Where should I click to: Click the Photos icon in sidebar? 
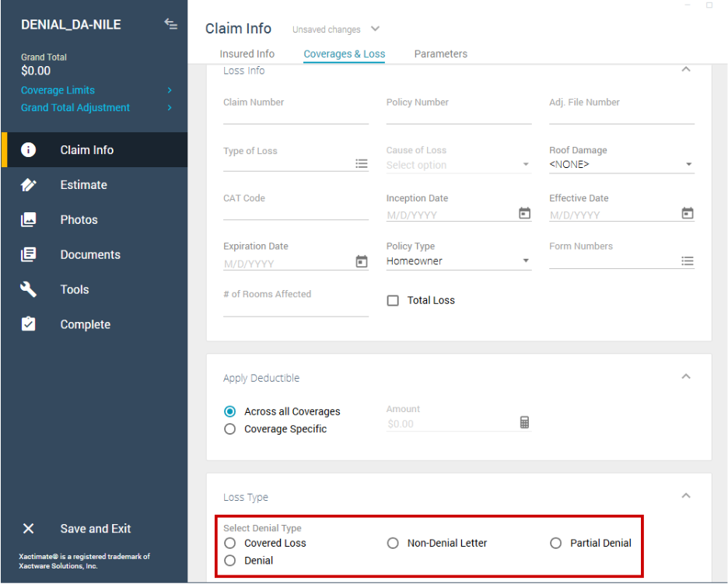tap(29, 220)
